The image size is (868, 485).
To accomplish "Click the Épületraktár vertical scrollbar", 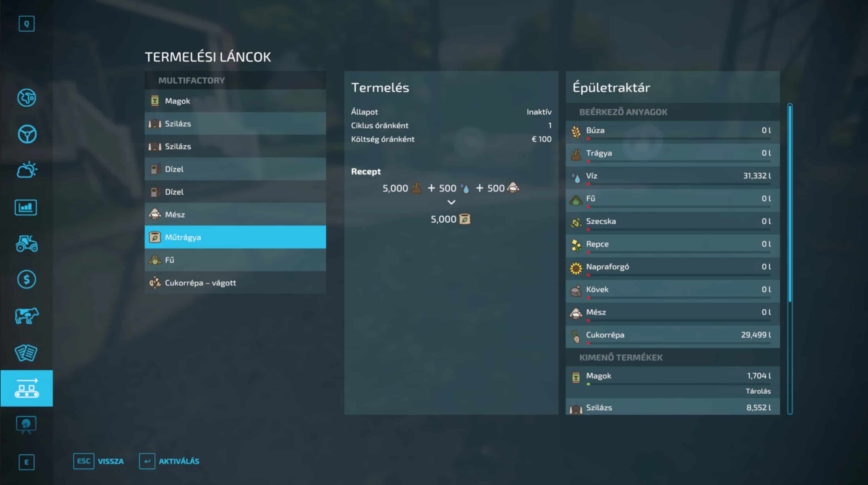I will tap(790, 202).
